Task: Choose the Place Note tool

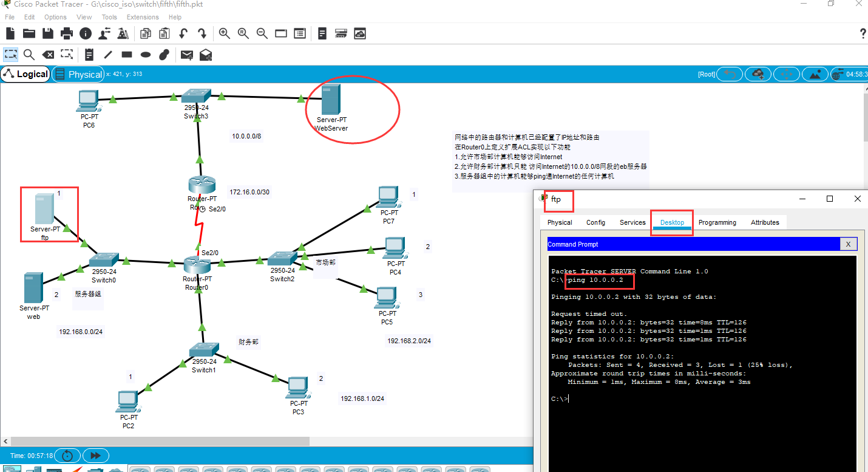Action: pyautogui.click(x=89, y=55)
